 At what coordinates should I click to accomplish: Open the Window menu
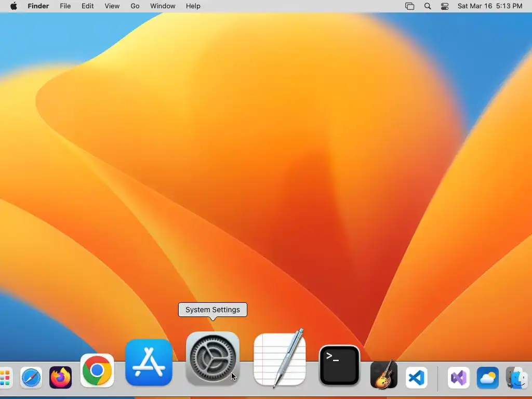coord(163,6)
